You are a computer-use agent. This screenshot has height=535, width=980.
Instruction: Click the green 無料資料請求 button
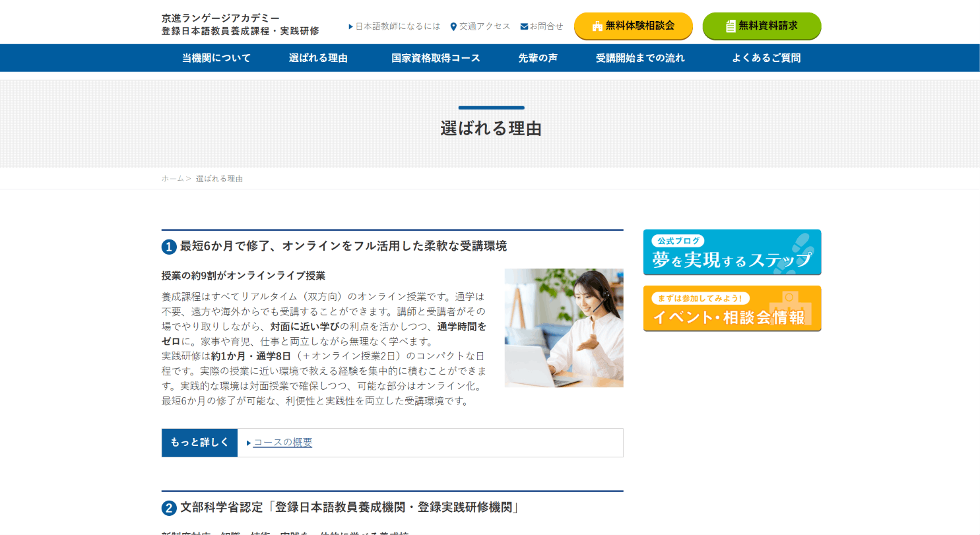click(x=762, y=26)
